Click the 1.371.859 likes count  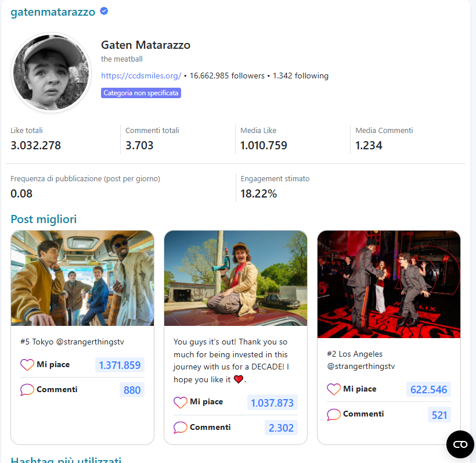click(120, 365)
